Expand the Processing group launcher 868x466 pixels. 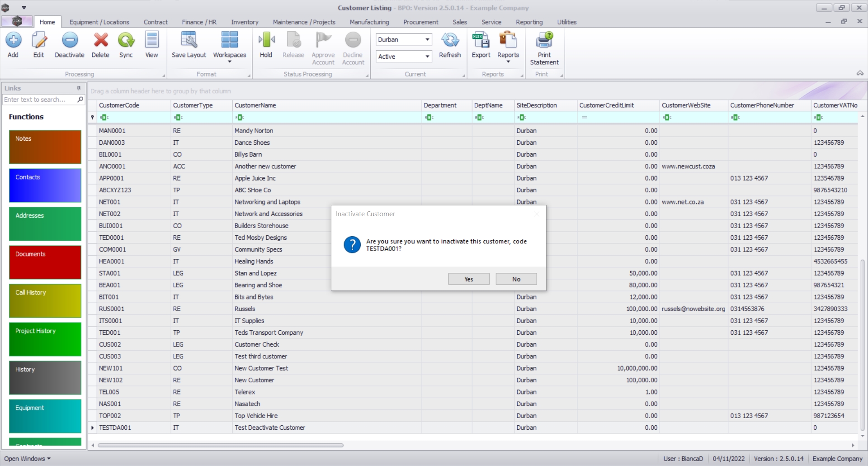[164, 76]
